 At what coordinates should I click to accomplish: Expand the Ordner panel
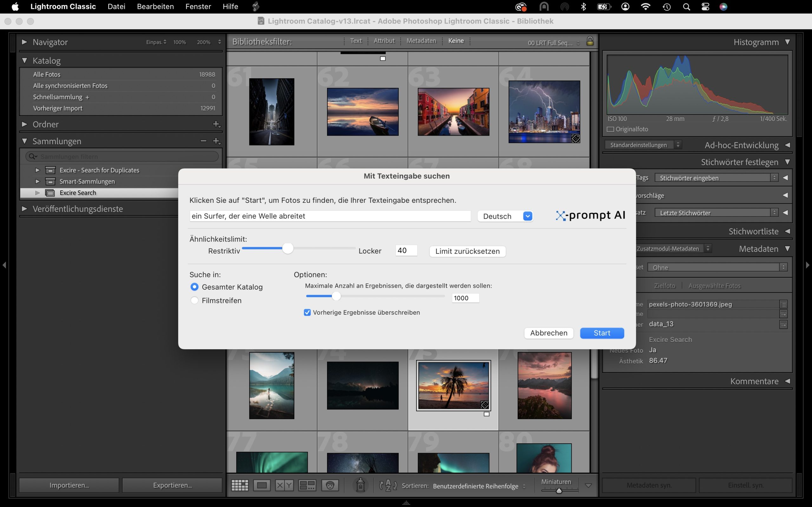24,124
